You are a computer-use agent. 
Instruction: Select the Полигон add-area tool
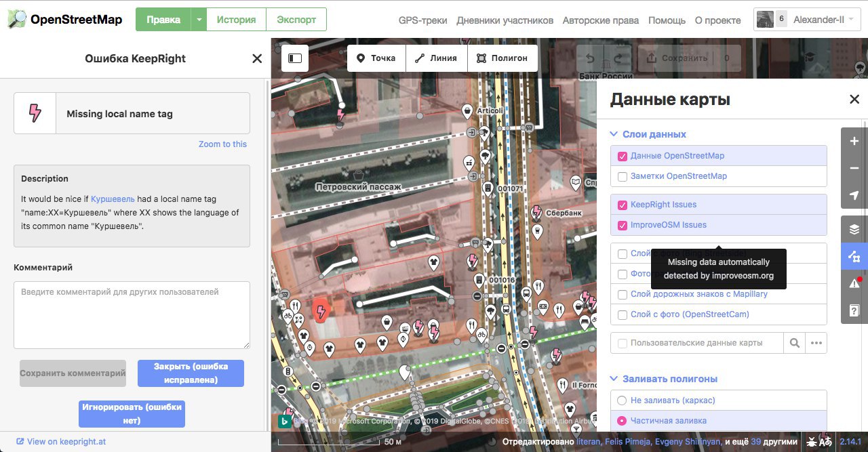502,58
